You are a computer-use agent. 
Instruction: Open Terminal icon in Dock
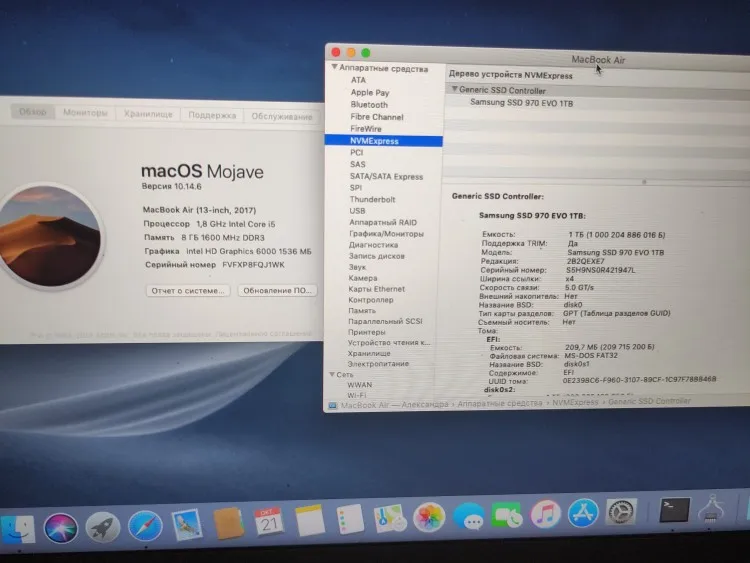[x=674, y=510]
